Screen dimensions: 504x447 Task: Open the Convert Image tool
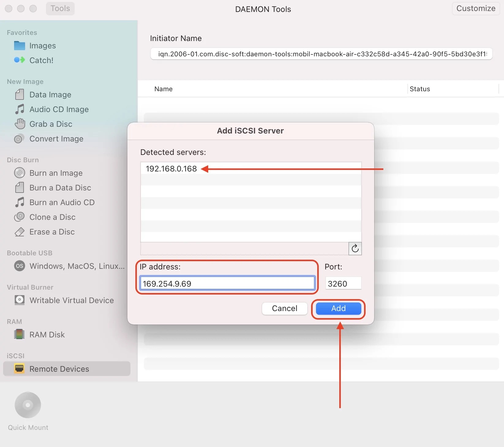(x=56, y=139)
